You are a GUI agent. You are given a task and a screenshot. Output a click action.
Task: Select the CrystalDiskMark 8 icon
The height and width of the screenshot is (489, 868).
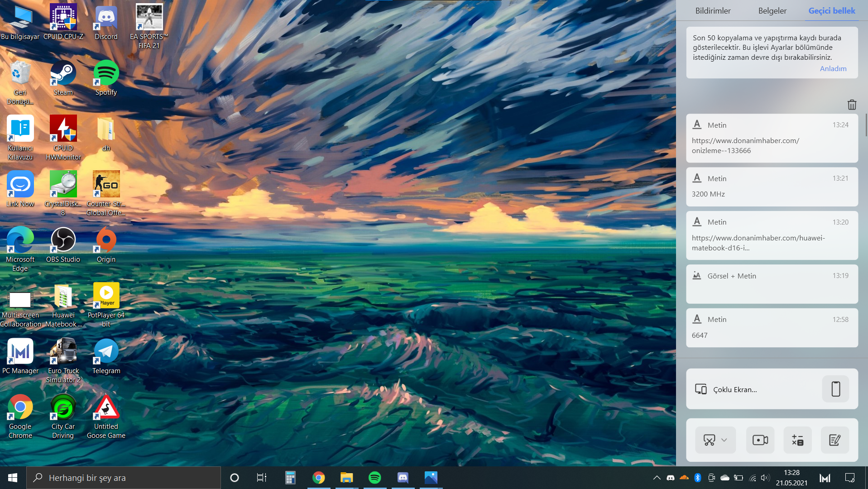63,193
